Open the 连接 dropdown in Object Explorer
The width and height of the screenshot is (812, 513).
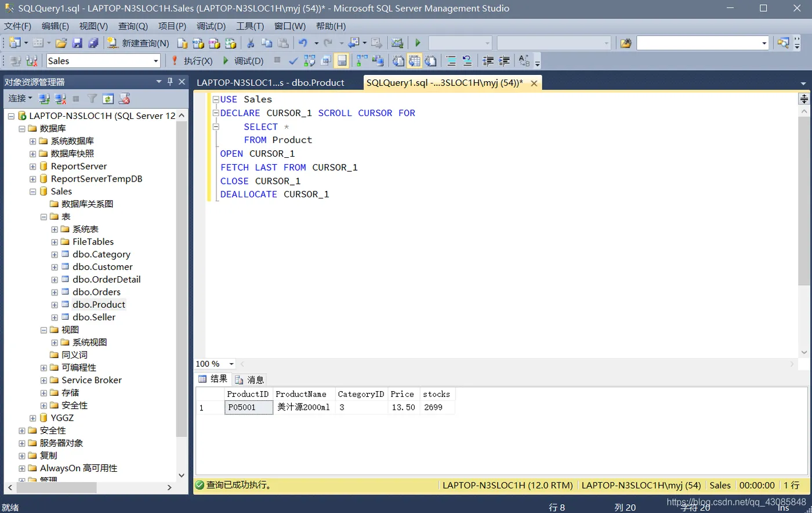[x=20, y=99]
